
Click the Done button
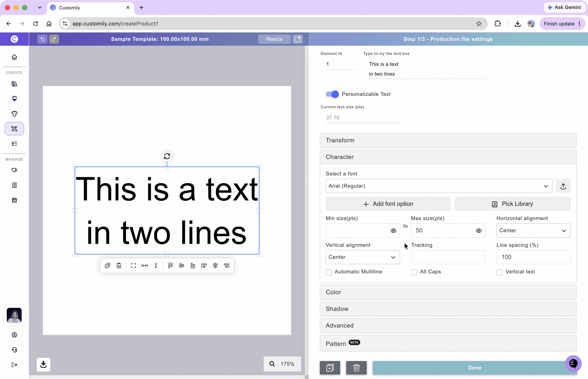tap(474, 368)
